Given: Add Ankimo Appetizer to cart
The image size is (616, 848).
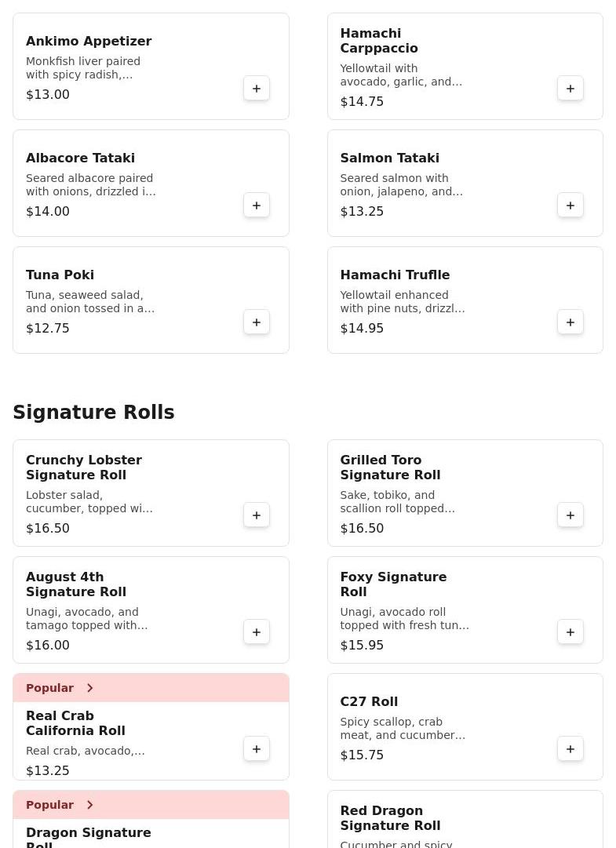Looking at the screenshot, I should coord(257,89).
